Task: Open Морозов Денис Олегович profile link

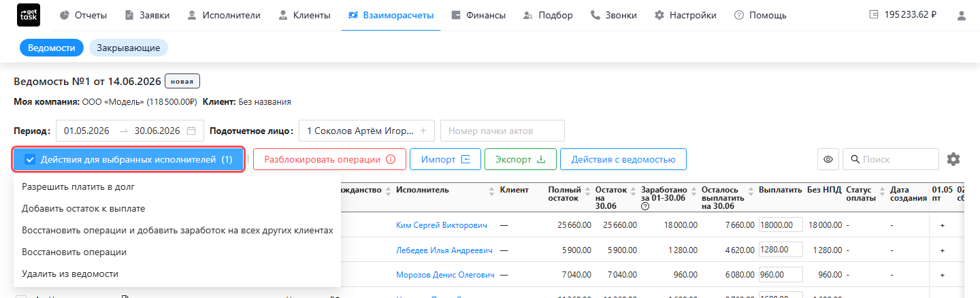Action: 445,276
